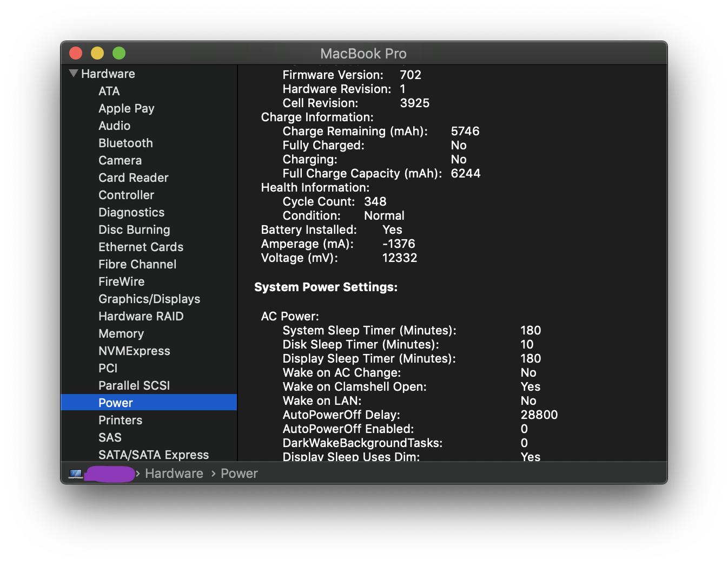Select Apple Pay in the sidebar
The height and width of the screenshot is (564, 728).
point(127,108)
